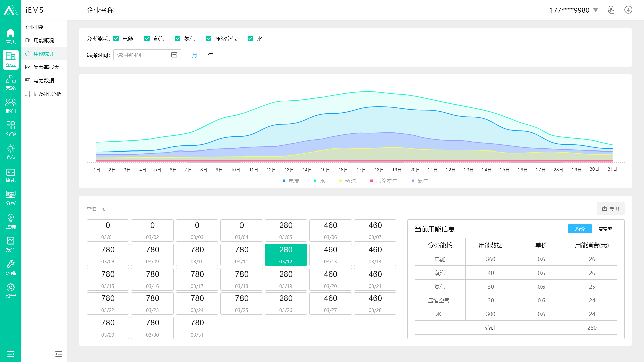Click the touch pointer icon in header
This screenshot has height=362, width=644.
point(611,10)
